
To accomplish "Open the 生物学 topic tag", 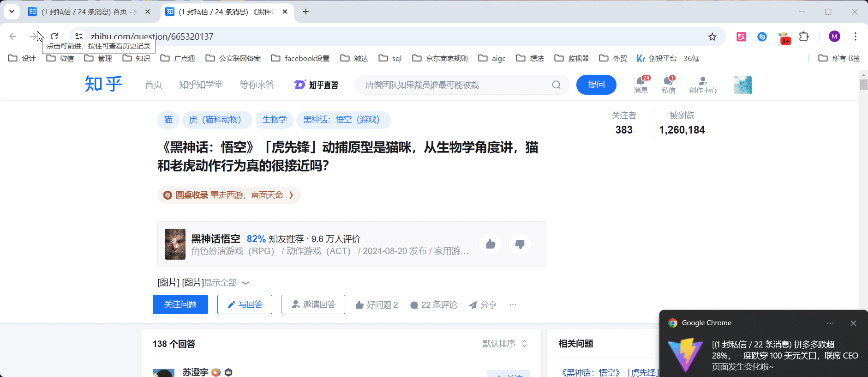I will click(x=275, y=120).
